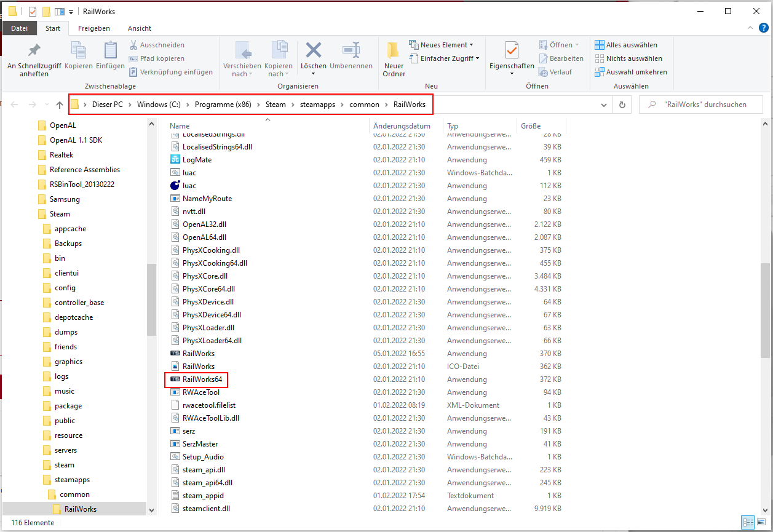Click the refresh button beside address bar

[622, 105]
